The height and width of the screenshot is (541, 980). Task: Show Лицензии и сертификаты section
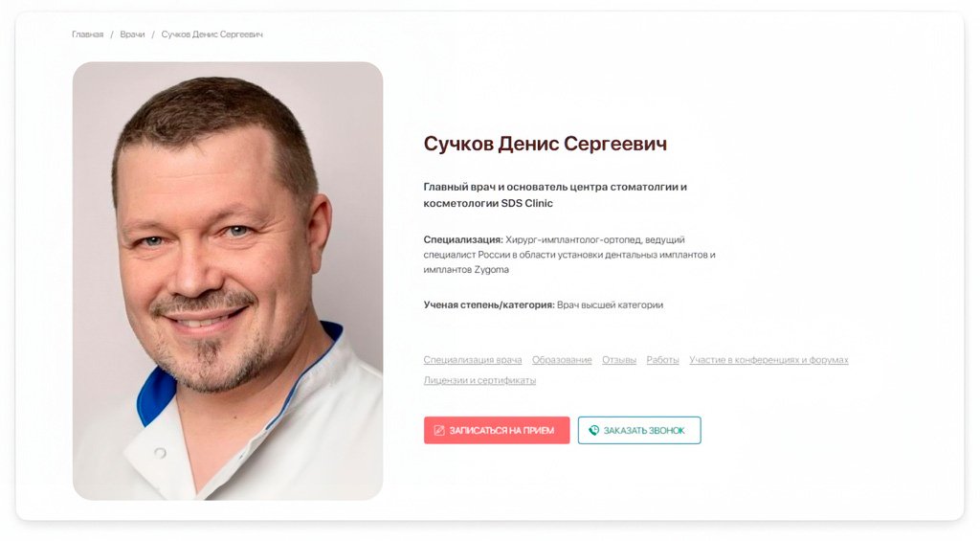coord(479,380)
